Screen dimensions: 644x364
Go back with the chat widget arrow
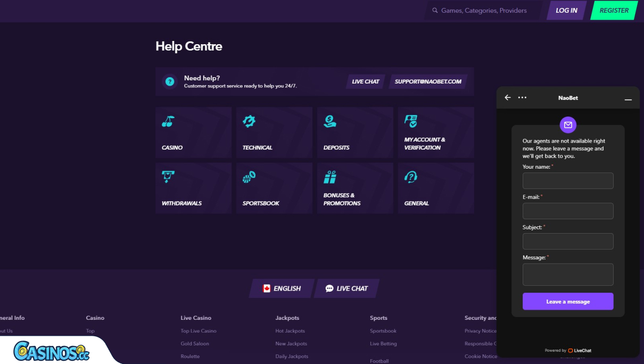pos(508,97)
